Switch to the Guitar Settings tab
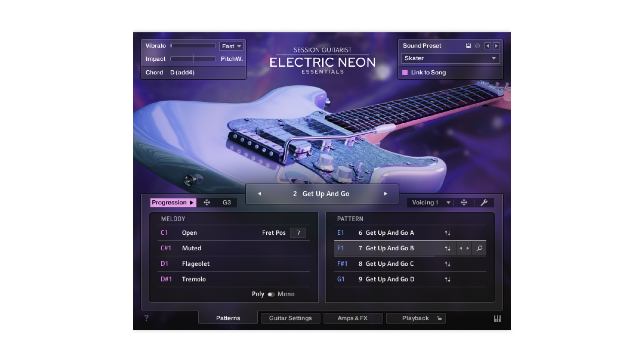 click(x=290, y=318)
